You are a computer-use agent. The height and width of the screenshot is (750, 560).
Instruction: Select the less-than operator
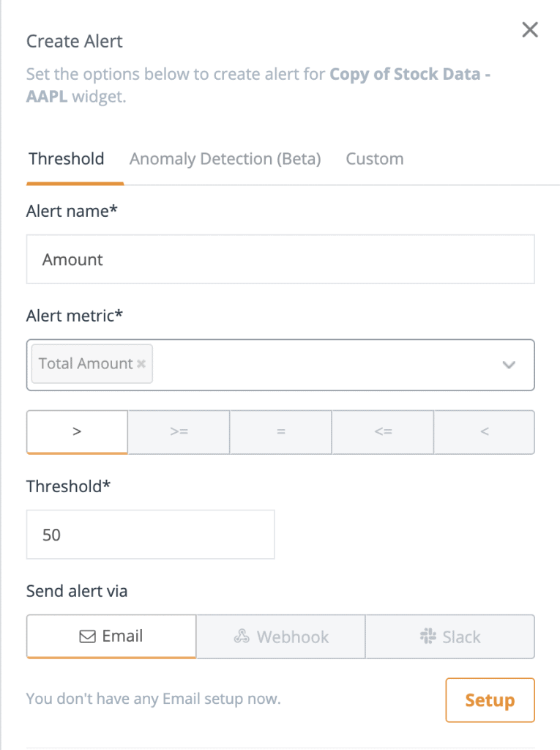(484, 432)
